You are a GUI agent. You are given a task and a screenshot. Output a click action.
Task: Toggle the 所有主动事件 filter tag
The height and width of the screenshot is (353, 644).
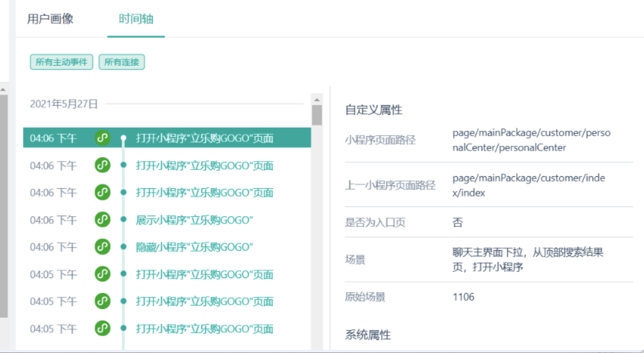pos(61,62)
